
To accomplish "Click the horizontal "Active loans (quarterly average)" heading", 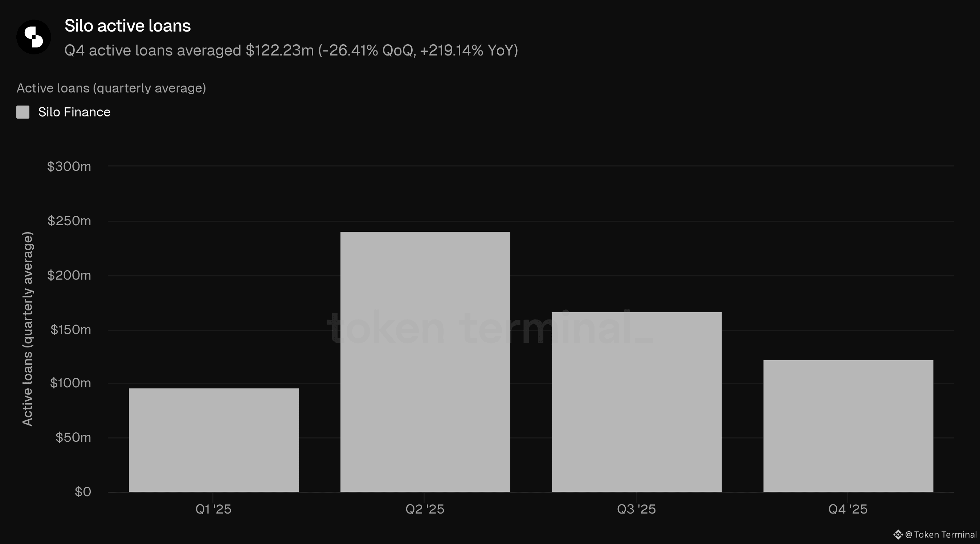I will point(111,88).
